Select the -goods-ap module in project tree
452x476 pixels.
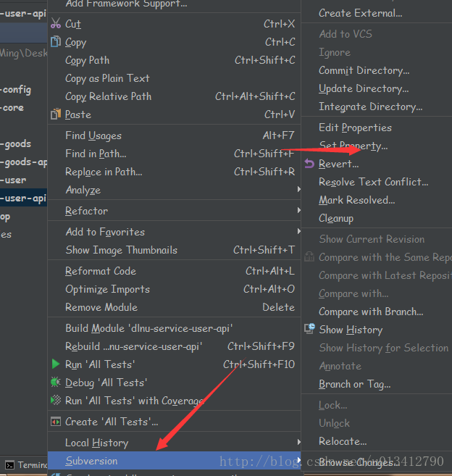[x=23, y=162]
